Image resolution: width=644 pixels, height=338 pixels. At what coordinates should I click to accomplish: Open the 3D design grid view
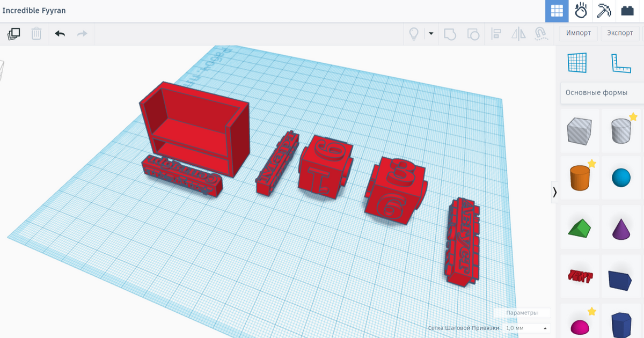[557, 11]
